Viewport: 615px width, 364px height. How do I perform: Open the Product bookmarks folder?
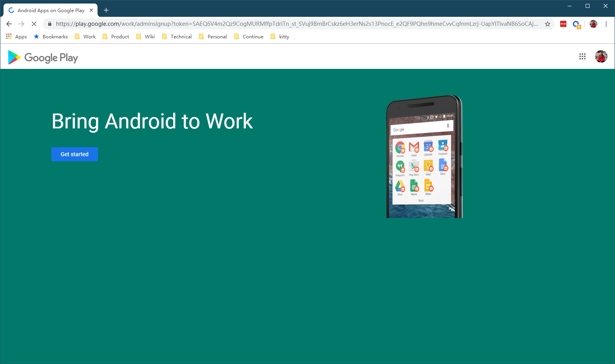pyautogui.click(x=116, y=36)
